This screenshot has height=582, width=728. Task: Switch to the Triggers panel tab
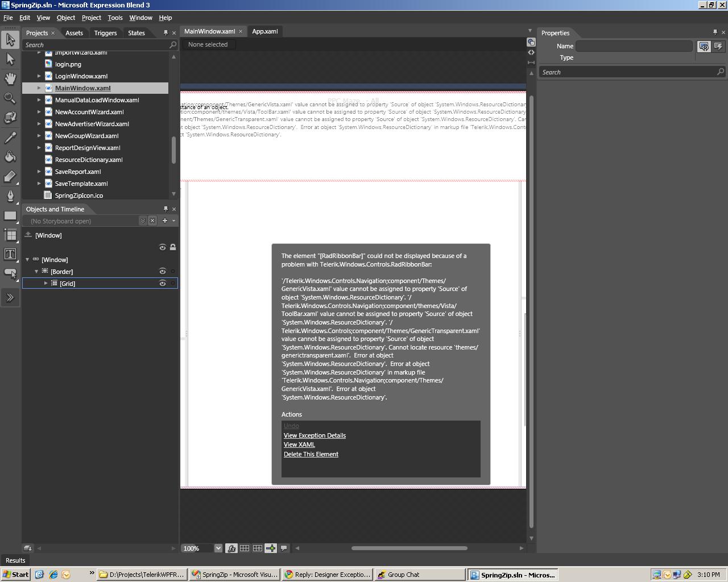click(105, 33)
